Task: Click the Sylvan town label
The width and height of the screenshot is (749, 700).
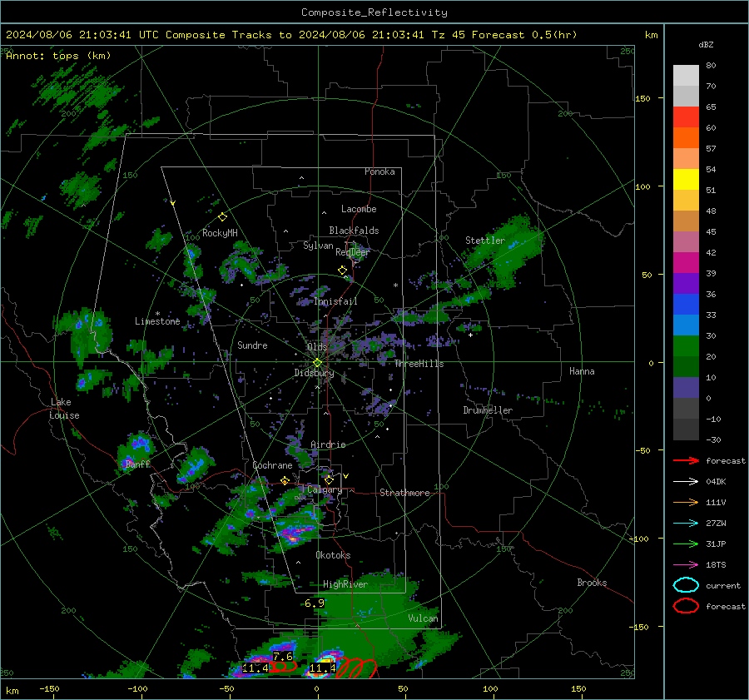Action: pyautogui.click(x=318, y=246)
